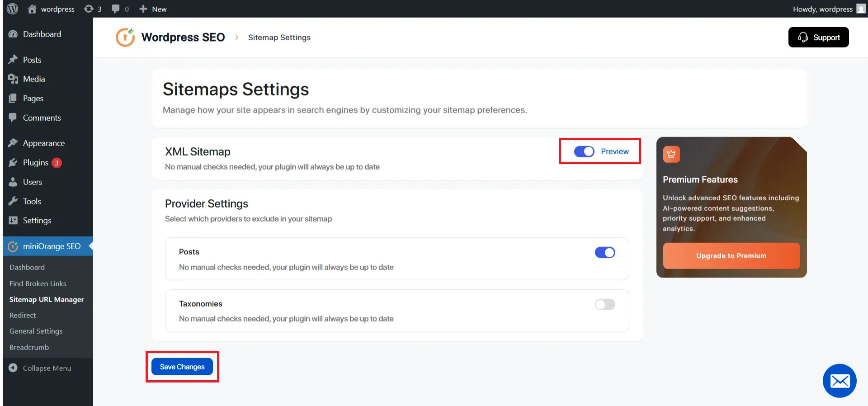Screen dimensions: 868x406
Task: Open the miniOrange SEO Dashboard submenu
Action: 27,267
